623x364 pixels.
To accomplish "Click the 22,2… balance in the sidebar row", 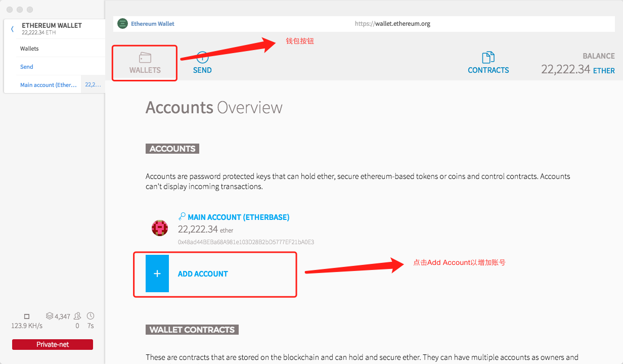I will [93, 85].
